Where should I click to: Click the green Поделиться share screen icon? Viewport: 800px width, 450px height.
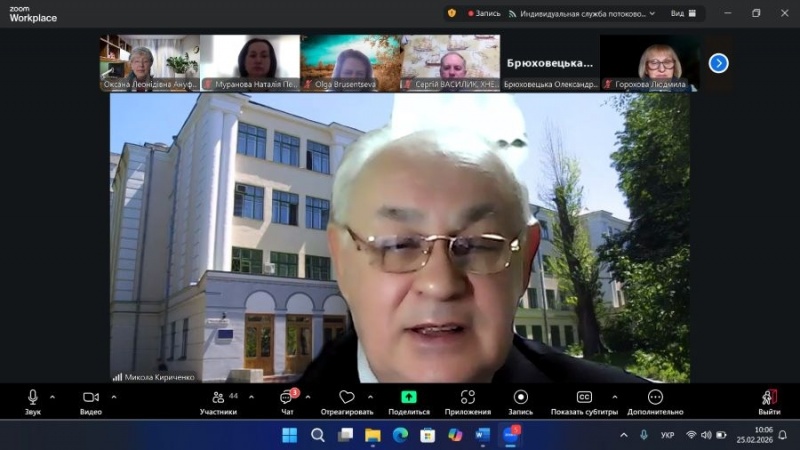pos(409,397)
